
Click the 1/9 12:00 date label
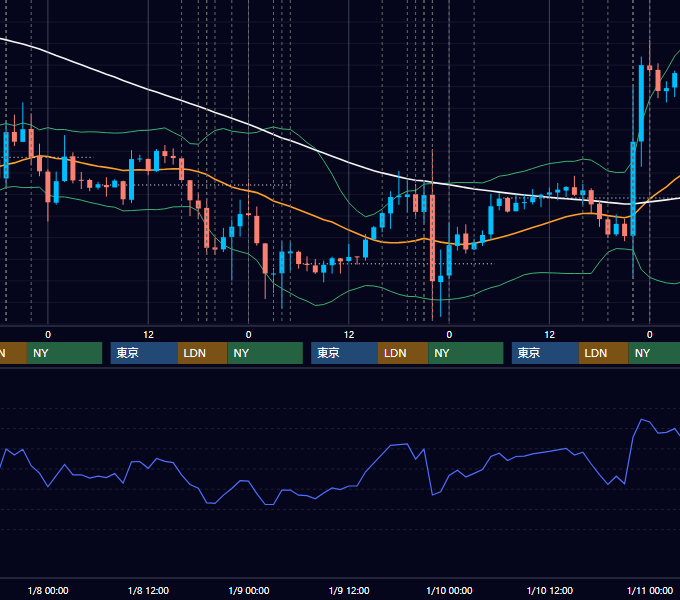tap(349, 590)
